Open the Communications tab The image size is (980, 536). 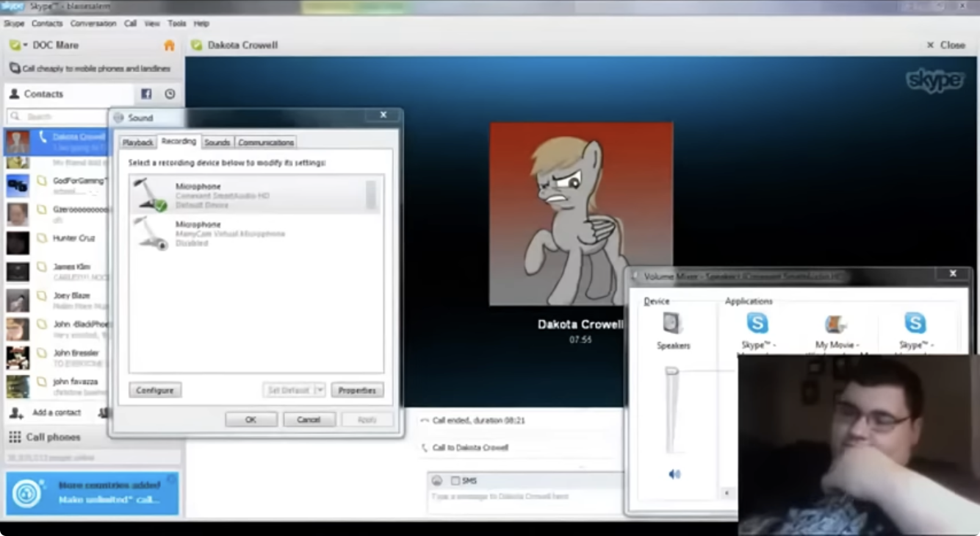tap(266, 143)
